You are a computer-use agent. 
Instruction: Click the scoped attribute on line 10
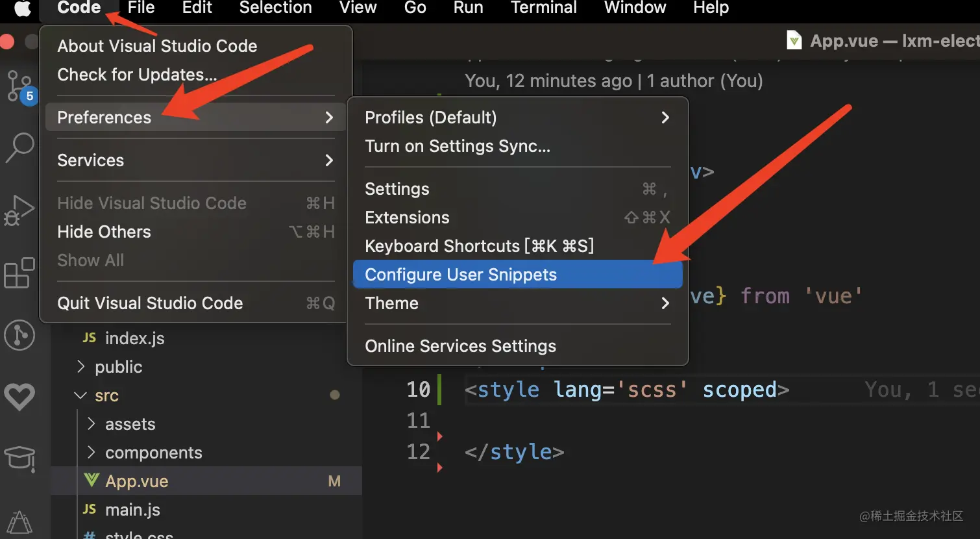tap(740, 390)
